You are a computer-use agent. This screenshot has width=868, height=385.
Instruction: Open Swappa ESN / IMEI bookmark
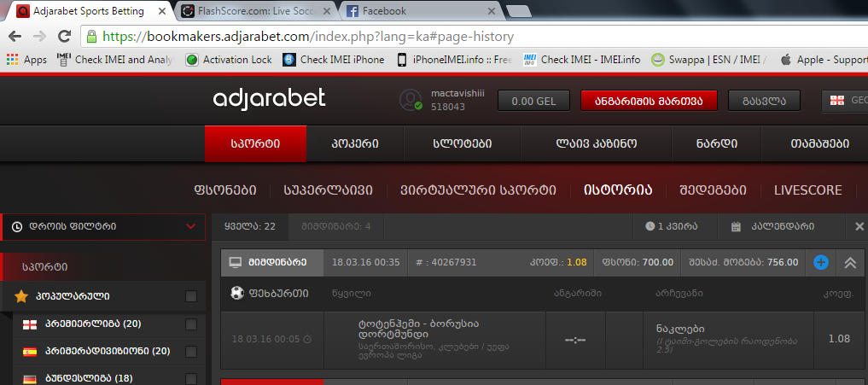click(708, 59)
